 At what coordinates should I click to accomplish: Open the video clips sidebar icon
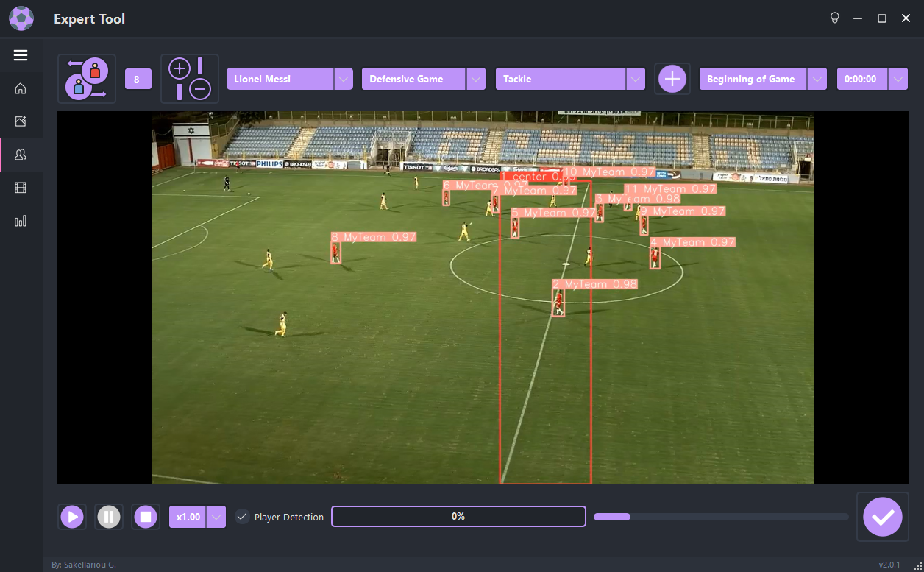click(20, 187)
